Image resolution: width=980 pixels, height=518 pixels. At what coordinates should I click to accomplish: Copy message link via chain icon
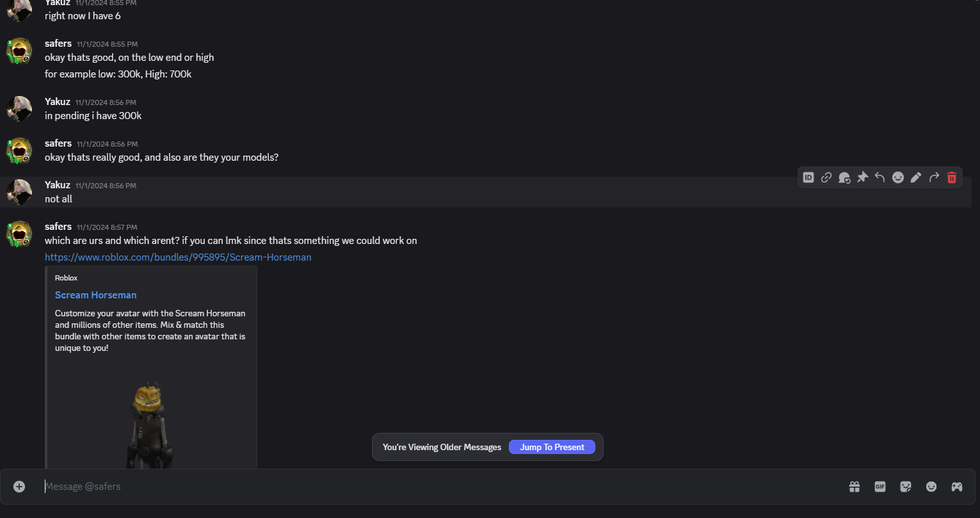pos(826,177)
